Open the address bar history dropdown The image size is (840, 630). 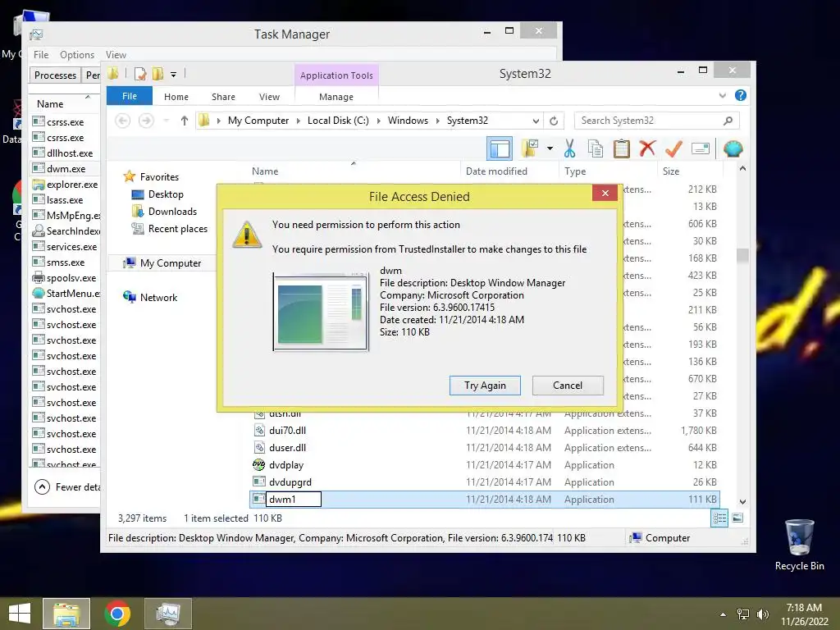(x=536, y=121)
